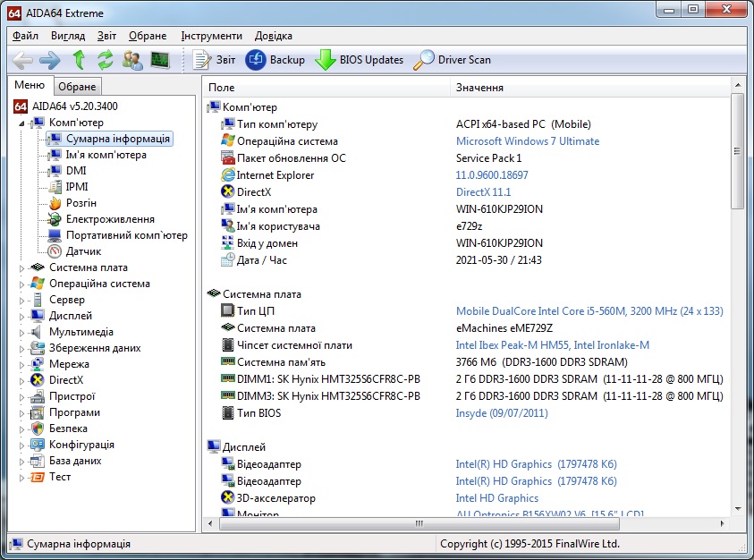Open Датчик sensor tree item
This screenshot has height=560, width=754.
coord(83,251)
